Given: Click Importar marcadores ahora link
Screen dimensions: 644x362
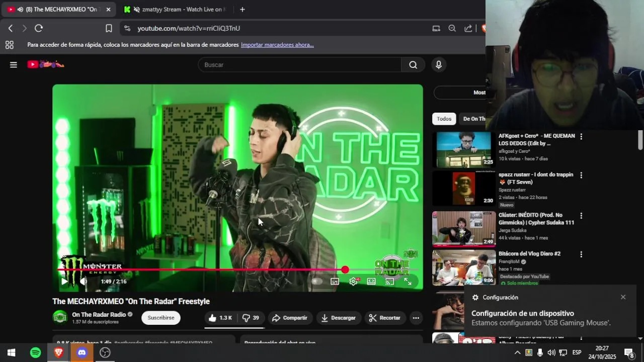Looking at the screenshot, I should [277, 45].
